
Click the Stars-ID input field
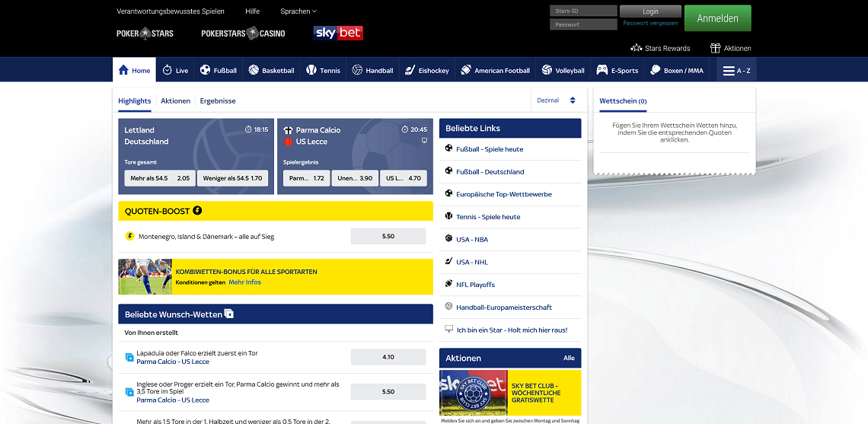[x=583, y=11]
